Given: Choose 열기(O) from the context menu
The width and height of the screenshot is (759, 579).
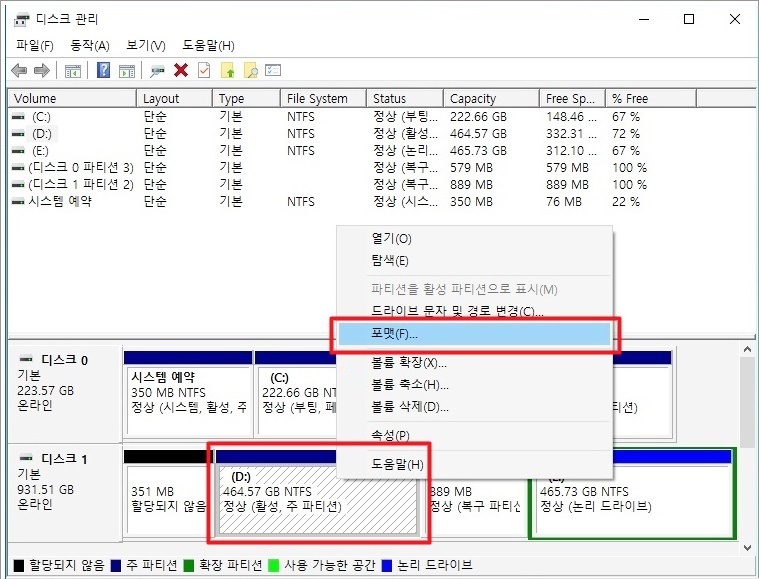Looking at the screenshot, I should coord(474,239).
